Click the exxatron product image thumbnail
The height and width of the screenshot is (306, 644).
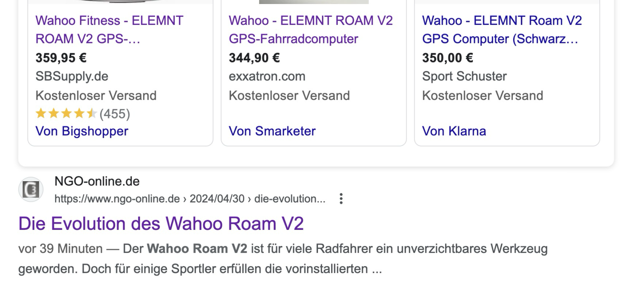coord(314,2)
